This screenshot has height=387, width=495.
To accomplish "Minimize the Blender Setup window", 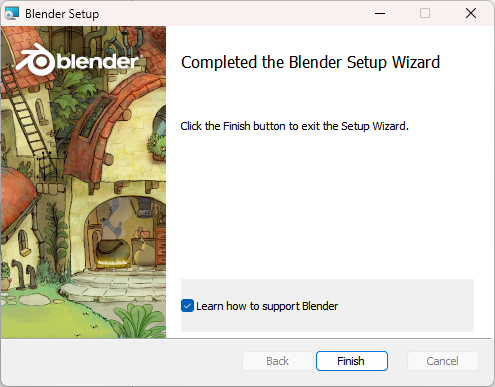I will (380, 13).
